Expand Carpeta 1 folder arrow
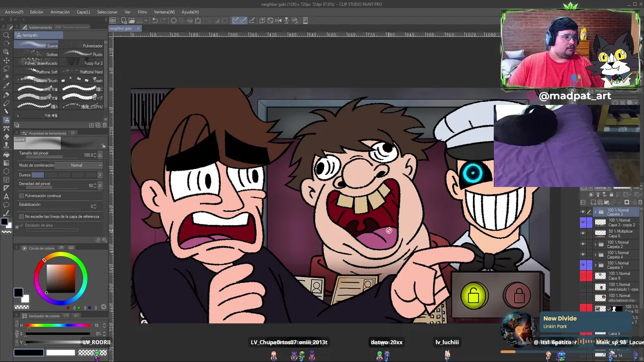644x362 pixels. click(x=595, y=265)
